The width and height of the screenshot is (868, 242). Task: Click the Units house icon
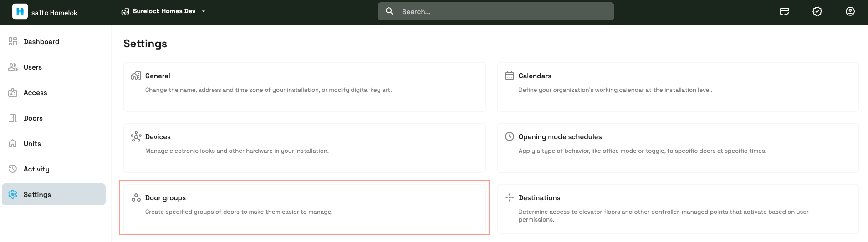pyautogui.click(x=13, y=144)
